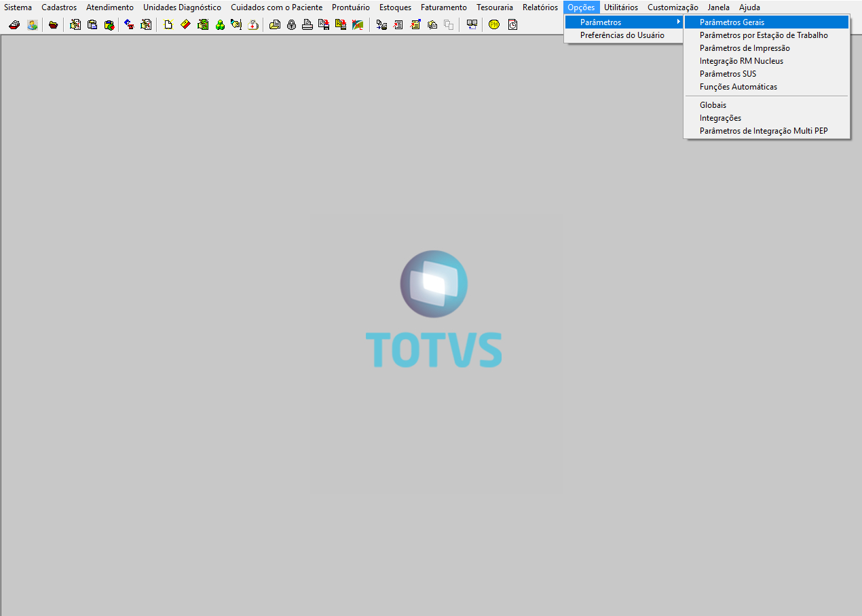Open the Utilitários menu
The image size is (862, 616).
click(621, 7)
